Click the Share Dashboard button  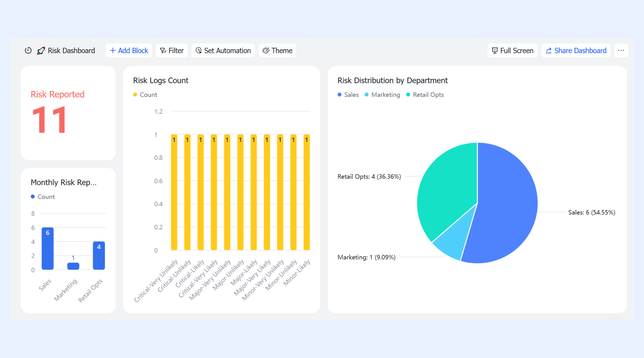(576, 50)
